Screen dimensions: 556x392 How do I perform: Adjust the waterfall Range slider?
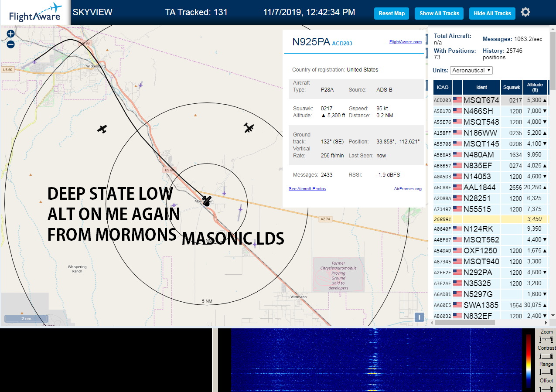click(x=546, y=372)
